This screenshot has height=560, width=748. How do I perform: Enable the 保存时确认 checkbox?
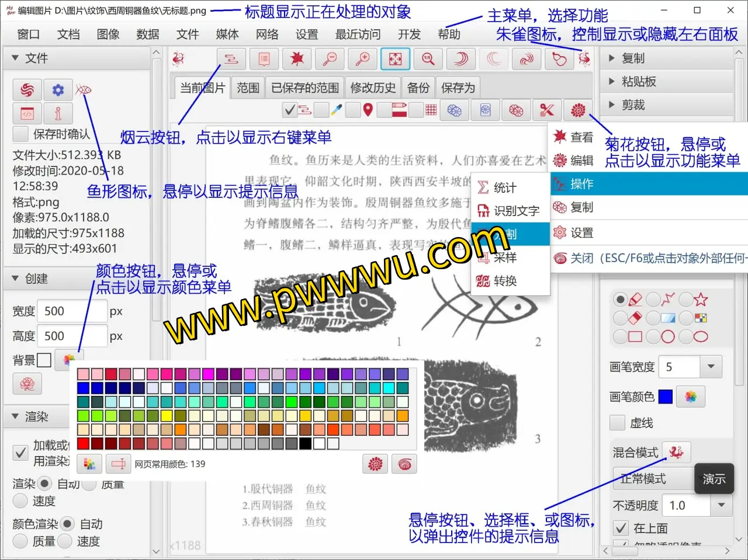(x=21, y=134)
